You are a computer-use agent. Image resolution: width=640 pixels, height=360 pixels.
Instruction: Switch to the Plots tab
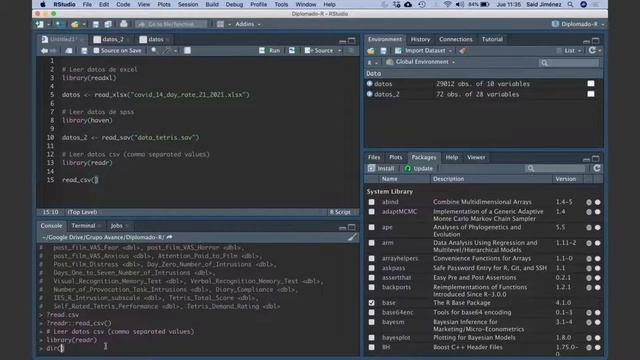[x=396, y=158]
